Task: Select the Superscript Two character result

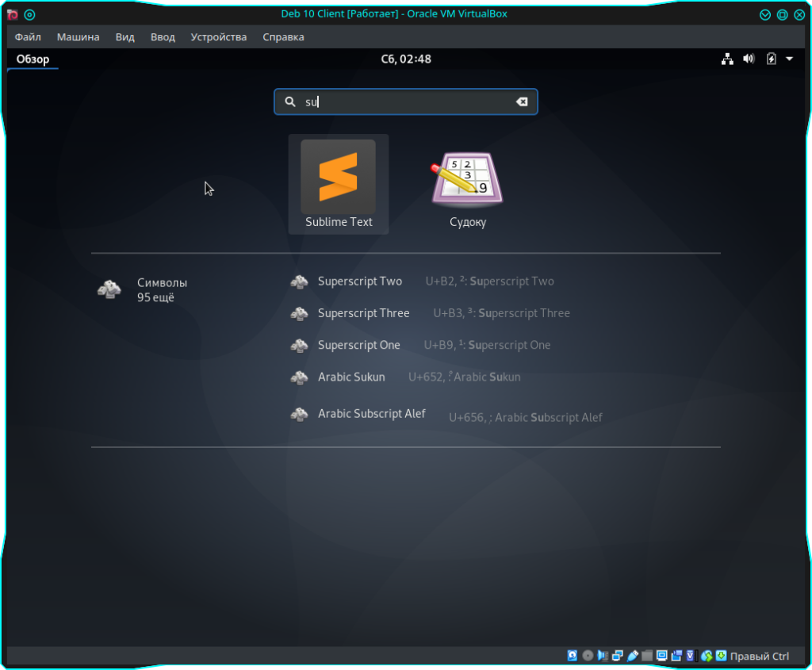Action: [x=359, y=281]
